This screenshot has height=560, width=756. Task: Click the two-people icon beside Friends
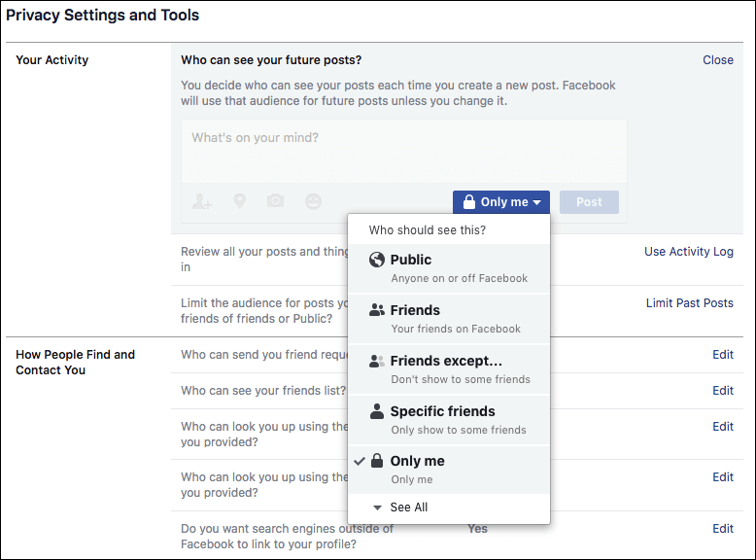377,310
